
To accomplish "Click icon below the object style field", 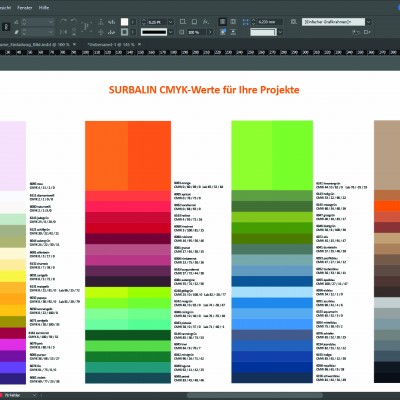I will 356,32.
